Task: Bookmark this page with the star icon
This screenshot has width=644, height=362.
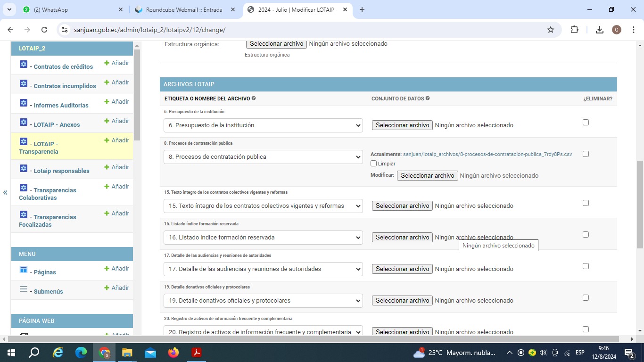Action: click(x=550, y=30)
